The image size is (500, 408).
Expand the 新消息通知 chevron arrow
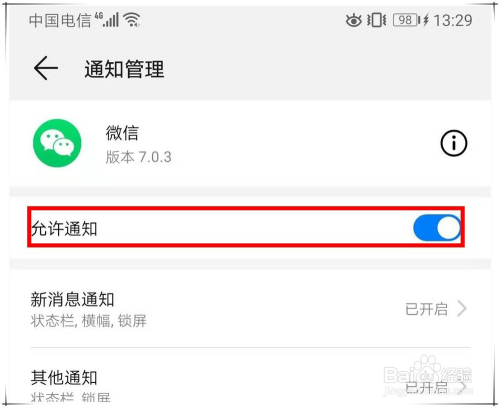462,309
